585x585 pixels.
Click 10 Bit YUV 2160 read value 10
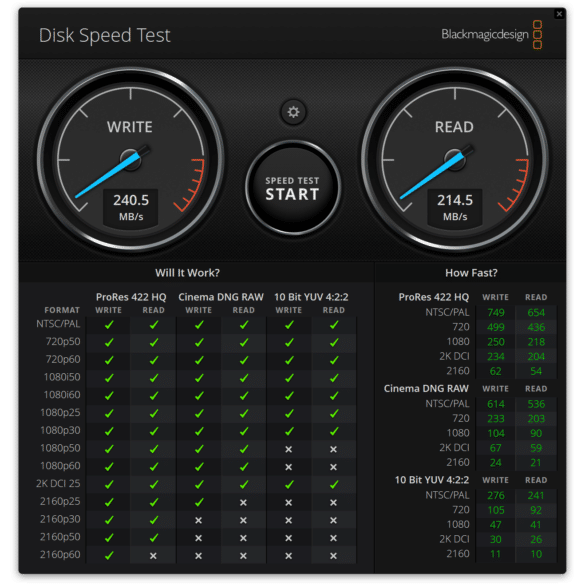(x=536, y=554)
